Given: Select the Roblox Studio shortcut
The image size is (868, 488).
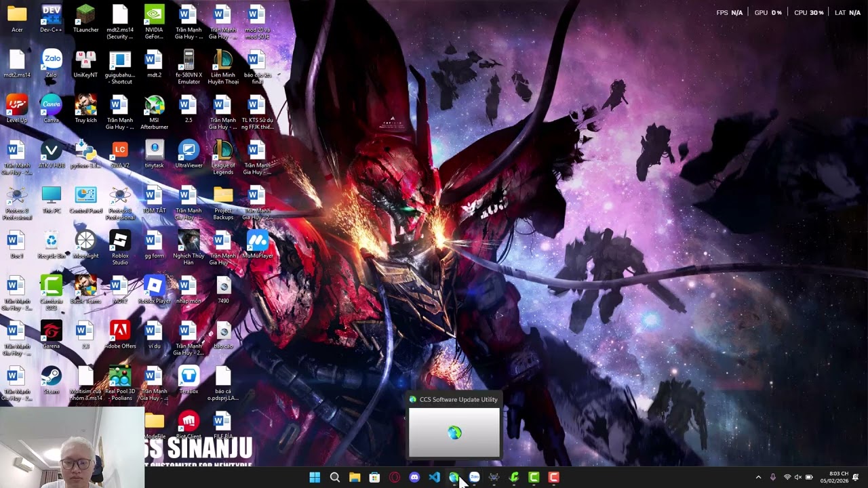Looking at the screenshot, I should pyautogui.click(x=120, y=248).
